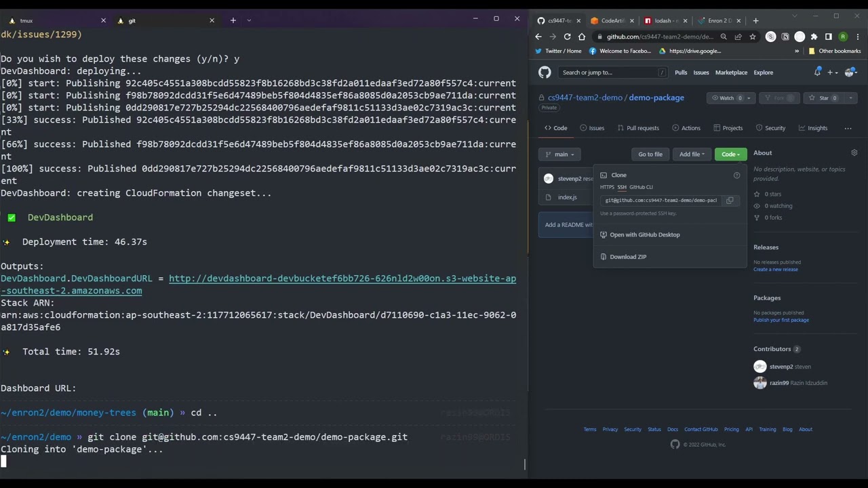Go to browser home page

(x=581, y=37)
